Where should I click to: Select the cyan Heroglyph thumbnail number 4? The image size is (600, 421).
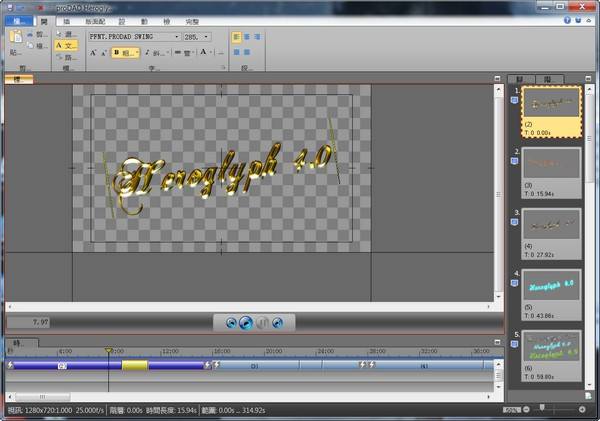pyautogui.click(x=551, y=287)
